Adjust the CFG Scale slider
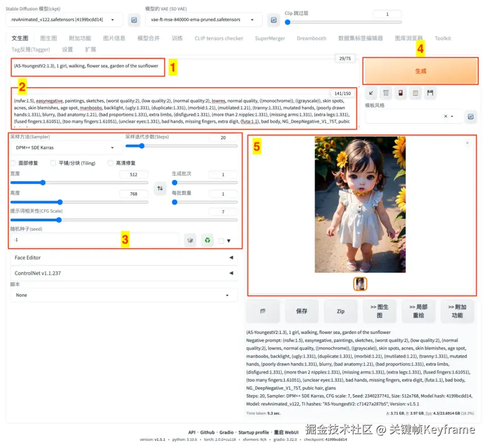The width and height of the screenshot is (487, 448). pos(124,220)
